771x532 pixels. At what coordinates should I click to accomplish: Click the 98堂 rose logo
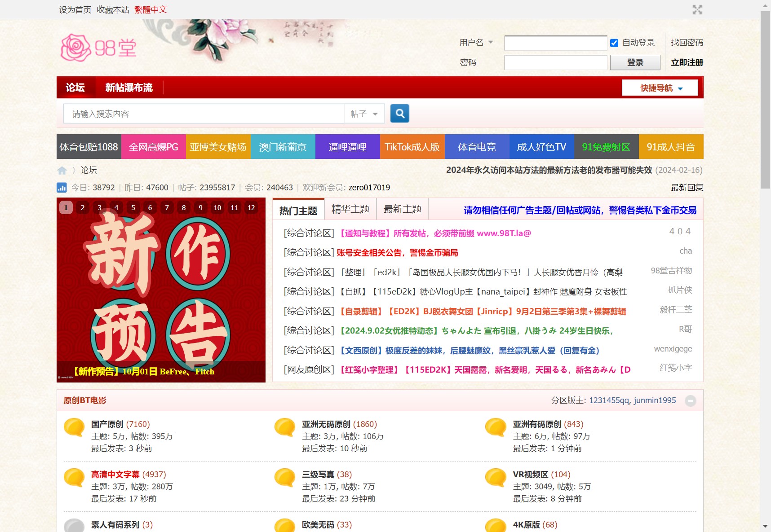tap(99, 48)
